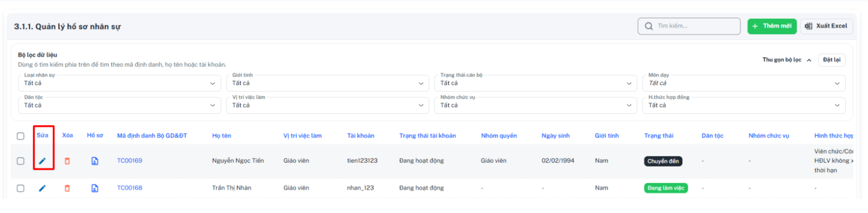Open the Môn dạy dropdown
Viewport: 868px width, 213px height.
coord(744,83)
